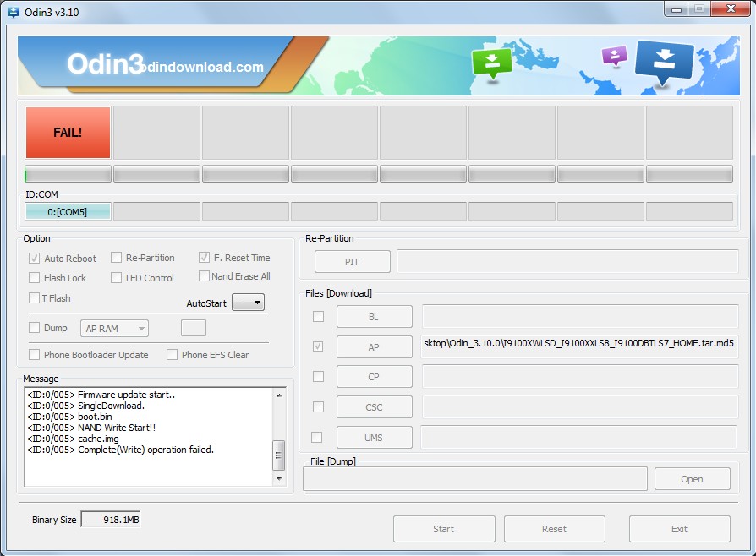
Task: Check the Nand Erase All option
Action: pos(204,276)
